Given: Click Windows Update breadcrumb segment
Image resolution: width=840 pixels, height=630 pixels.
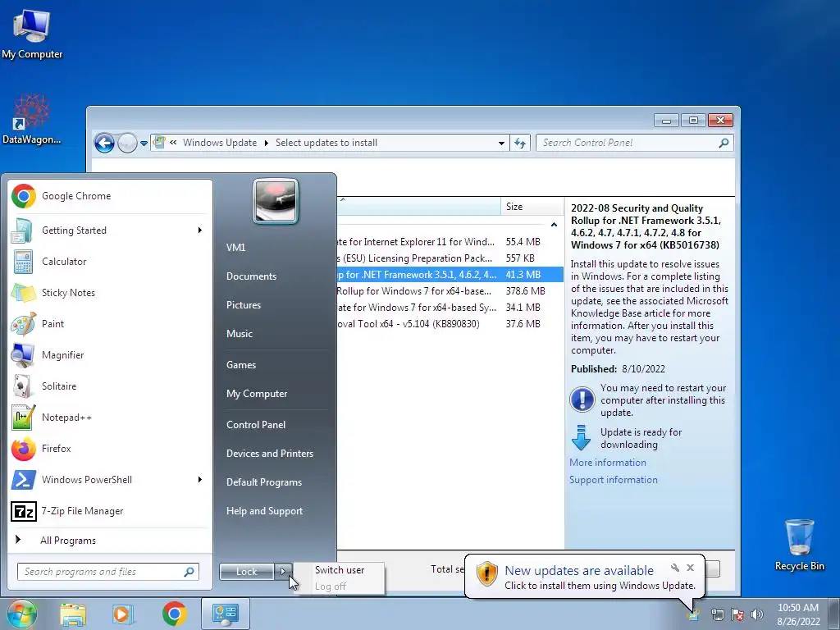Looking at the screenshot, I should pyautogui.click(x=220, y=143).
